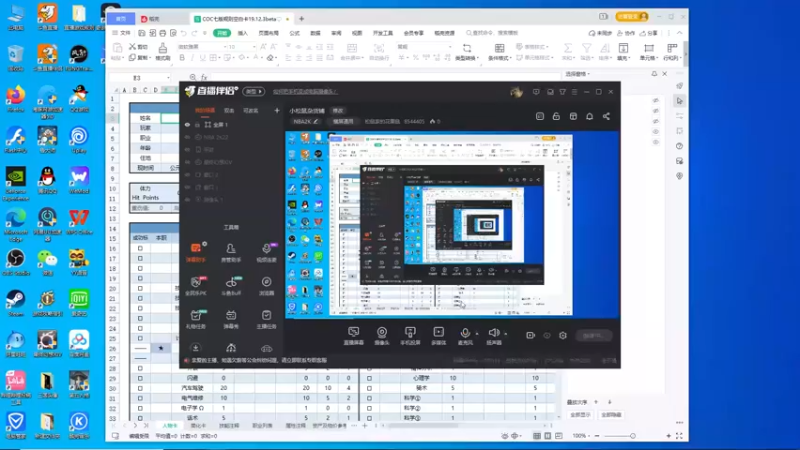Click the fx insert function icon
This screenshot has width=800, height=450.
coord(204,78)
